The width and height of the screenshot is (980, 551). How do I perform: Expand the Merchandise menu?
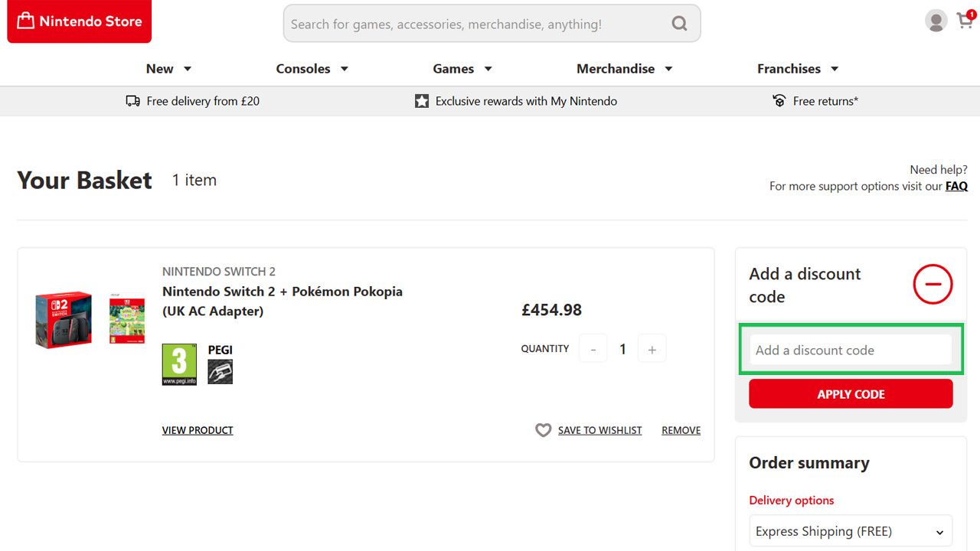[x=625, y=69]
